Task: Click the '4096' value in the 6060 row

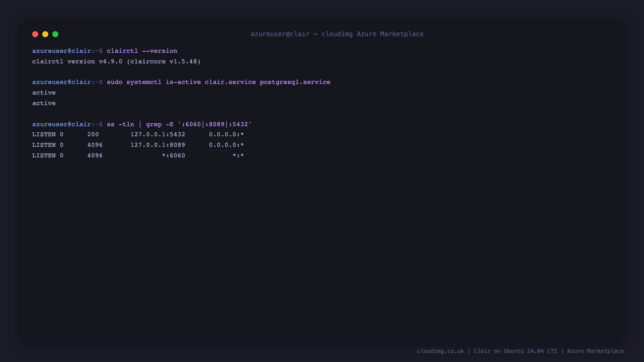Action: (95, 155)
